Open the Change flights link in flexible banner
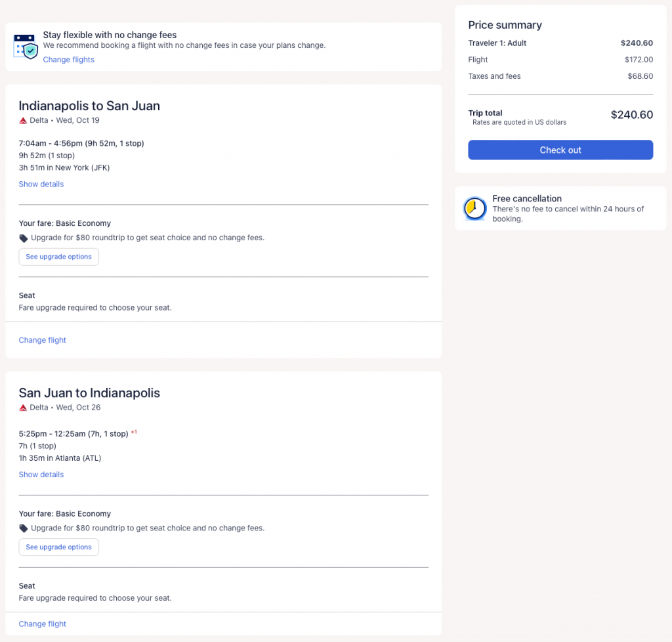Screen dimensions: 672x642 (x=69, y=60)
